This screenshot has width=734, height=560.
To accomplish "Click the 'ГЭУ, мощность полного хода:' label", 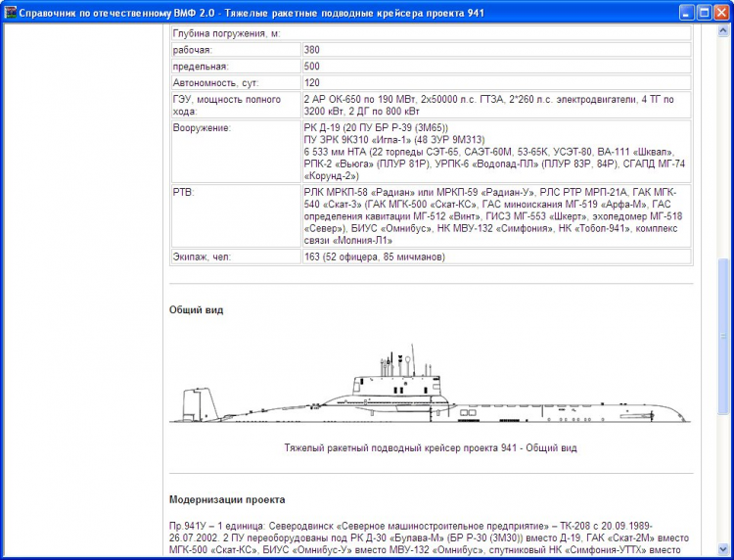I will (x=227, y=106).
